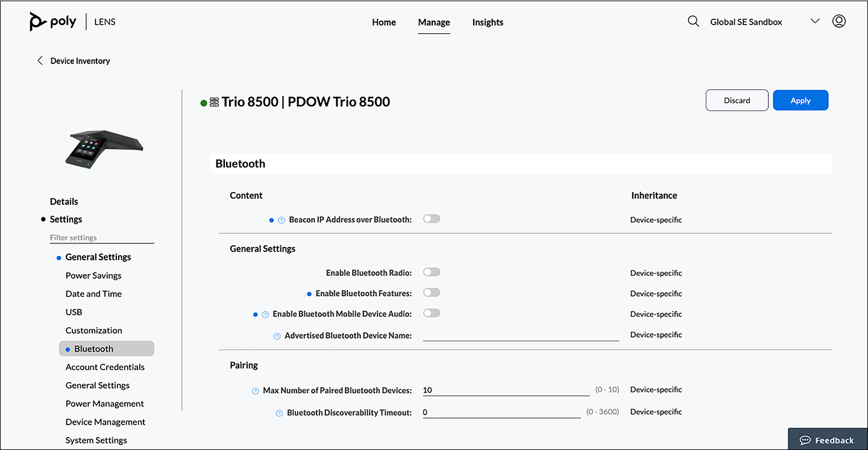Open the Insights tab

coord(488,22)
